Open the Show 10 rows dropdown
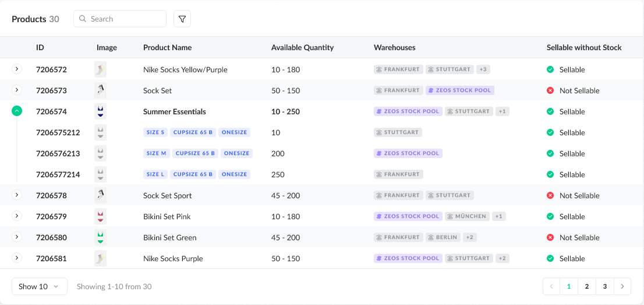This screenshot has height=305, width=644. [x=39, y=286]
